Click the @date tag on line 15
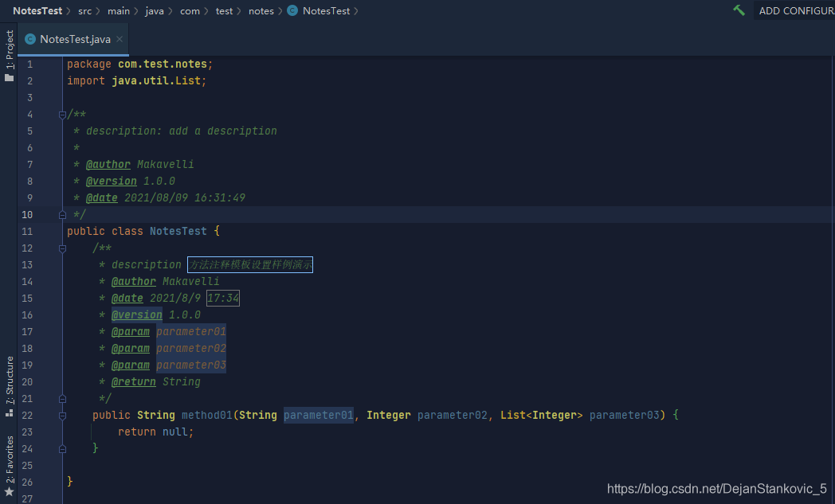 click(x=127, y=298)
